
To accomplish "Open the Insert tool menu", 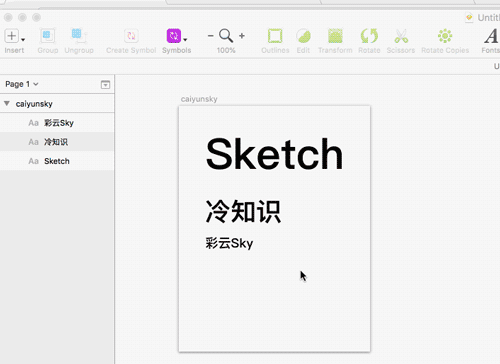I will coord(12,36).
